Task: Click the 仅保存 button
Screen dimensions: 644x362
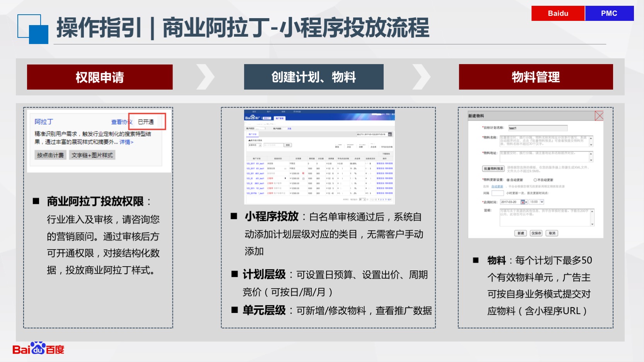Action: (x=536, y=233)
